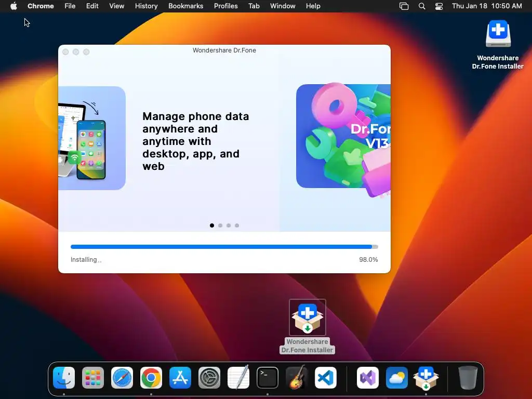Viewport: 532px width, 399px height.
Task: Close the Wondershare Dr.Fone window
Action: click(66, 52)
